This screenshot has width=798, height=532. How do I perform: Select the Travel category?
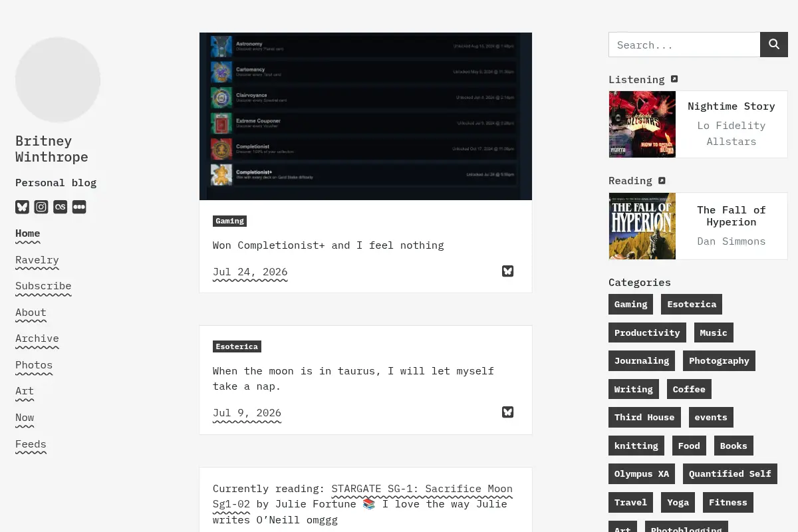[x=631, y=502]
